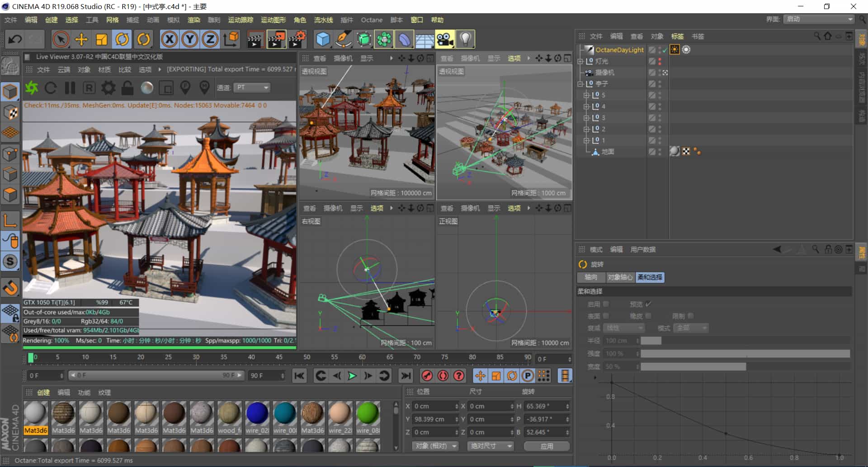Open the 界面 layout dropdown 启动

click(x=819, y=19)
